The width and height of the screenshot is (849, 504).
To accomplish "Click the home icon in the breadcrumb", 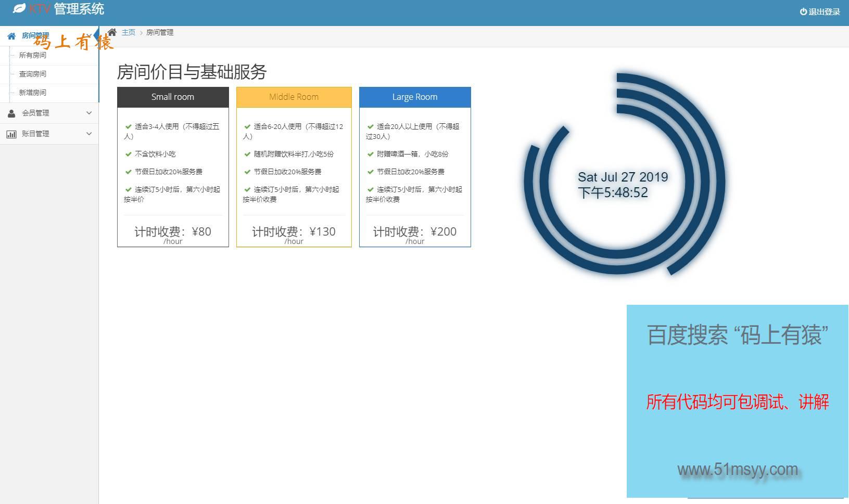I will click(112, 32).
